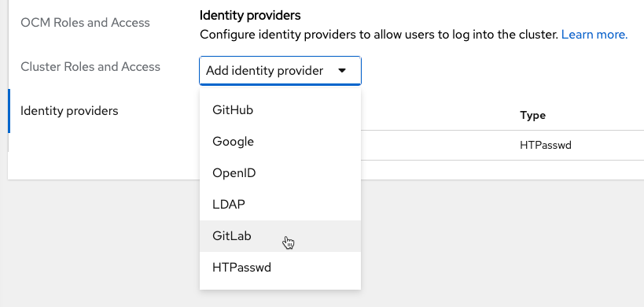This screenshot has height=307, width=644.
Task: Select GitLab identity provider option
Action: coord(280,236)
